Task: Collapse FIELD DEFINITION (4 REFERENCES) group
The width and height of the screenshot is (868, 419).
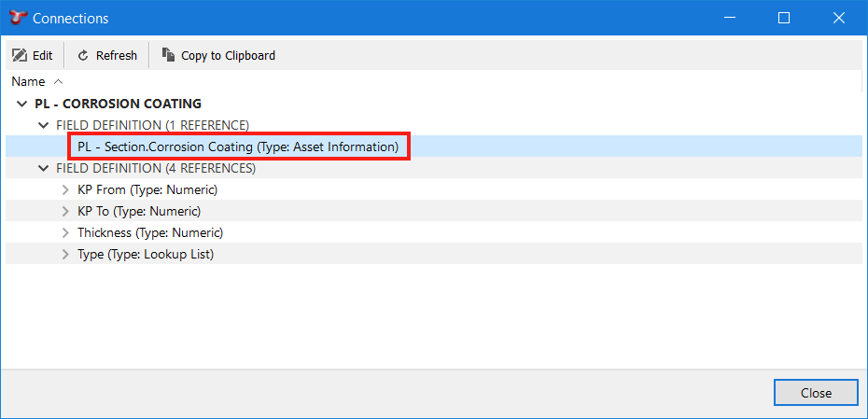Action: pyautogui.click(x=43, y=168)
